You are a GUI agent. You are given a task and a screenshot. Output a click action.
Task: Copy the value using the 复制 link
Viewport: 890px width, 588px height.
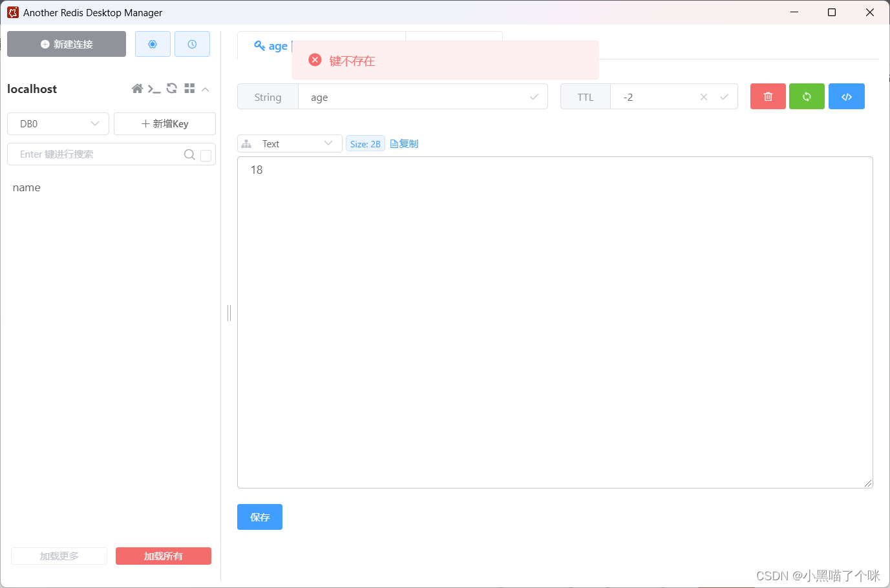(403, 143)
